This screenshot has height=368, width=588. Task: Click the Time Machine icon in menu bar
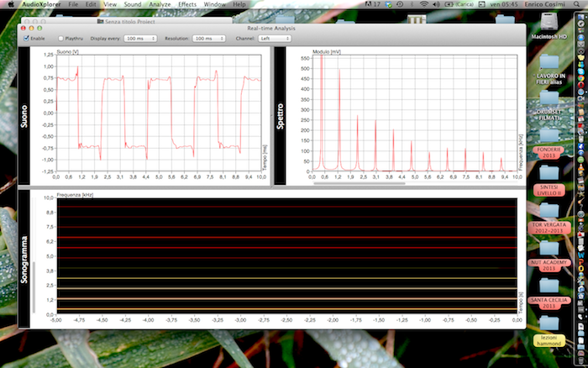point(399,4)
